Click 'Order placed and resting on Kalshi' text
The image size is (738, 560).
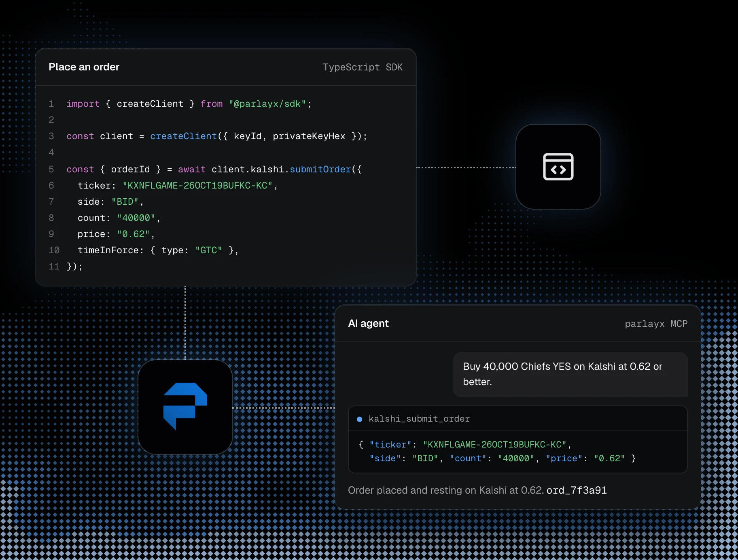445,490
